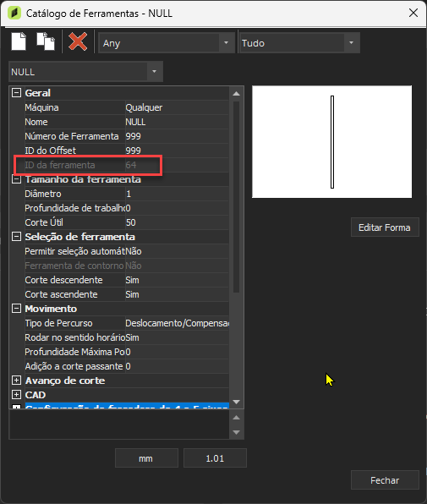This screenshot has width=427, height=504.
Task: Click the Duplicate tool copy icon
Action: click(x=46, y=41)
